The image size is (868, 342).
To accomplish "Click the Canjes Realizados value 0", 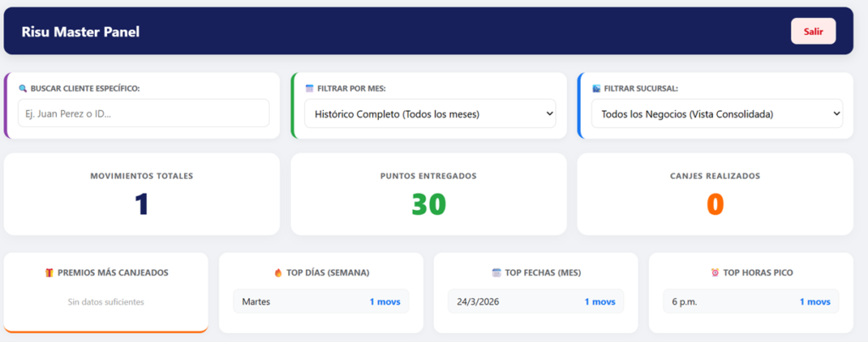I will coord(715,204).
